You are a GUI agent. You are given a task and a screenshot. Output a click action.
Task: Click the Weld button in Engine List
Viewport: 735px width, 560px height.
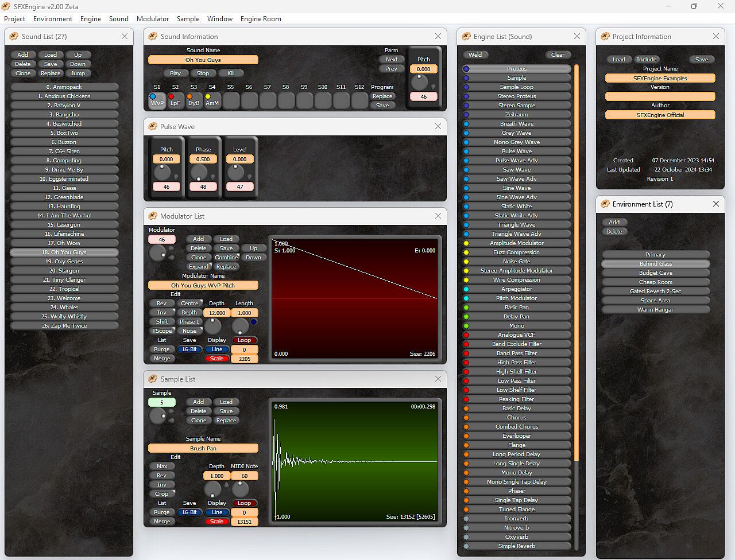[x=475, y=55]
